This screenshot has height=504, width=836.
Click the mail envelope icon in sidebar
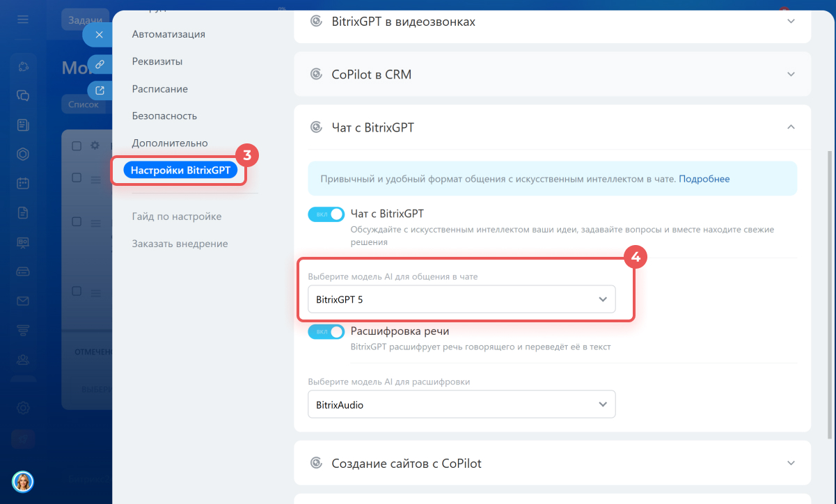(x=23, y=301)
